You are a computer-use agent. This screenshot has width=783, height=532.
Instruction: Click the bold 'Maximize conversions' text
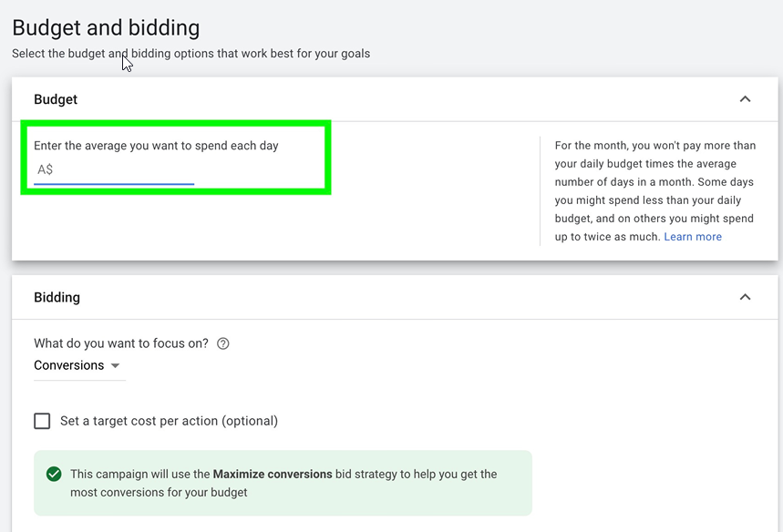[x=273, y=474]
